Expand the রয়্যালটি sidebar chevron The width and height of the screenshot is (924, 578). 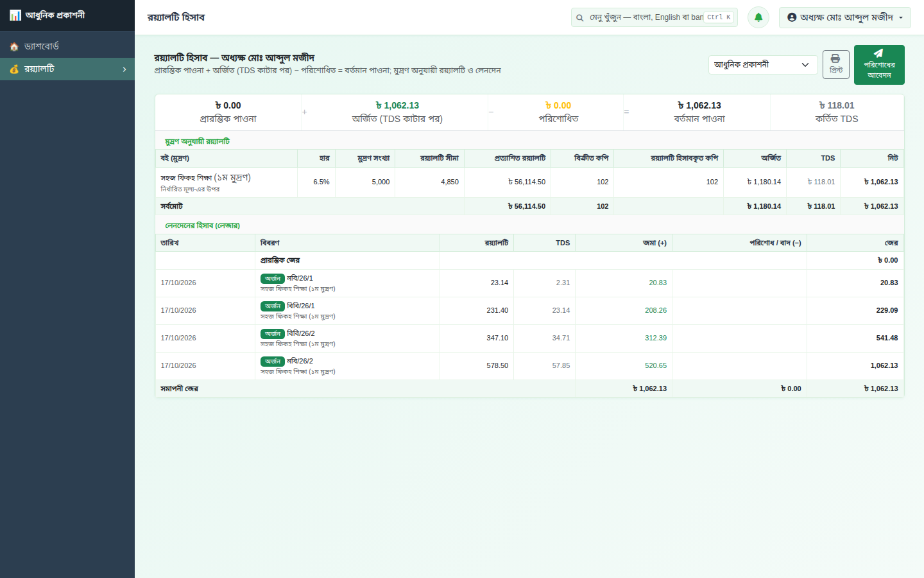click(124, 69)
